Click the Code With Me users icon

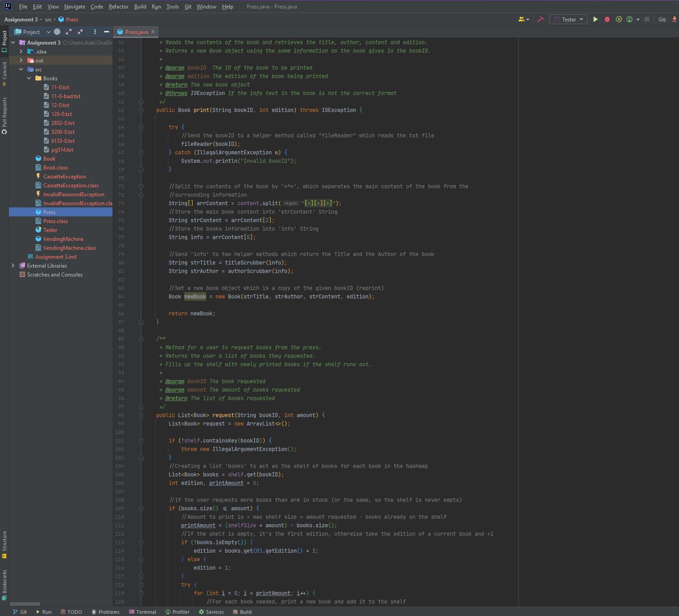pos(522,19)
